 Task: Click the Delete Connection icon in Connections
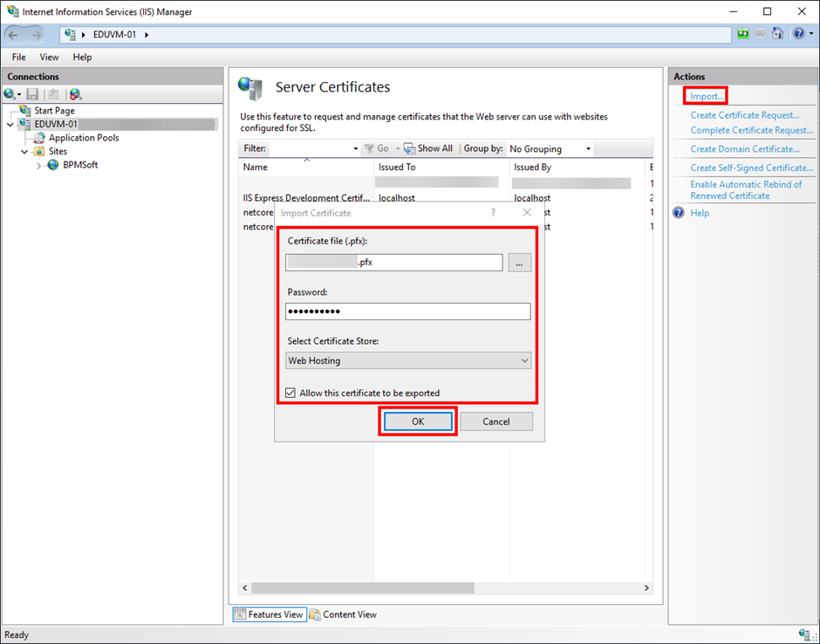click(76, 94)
